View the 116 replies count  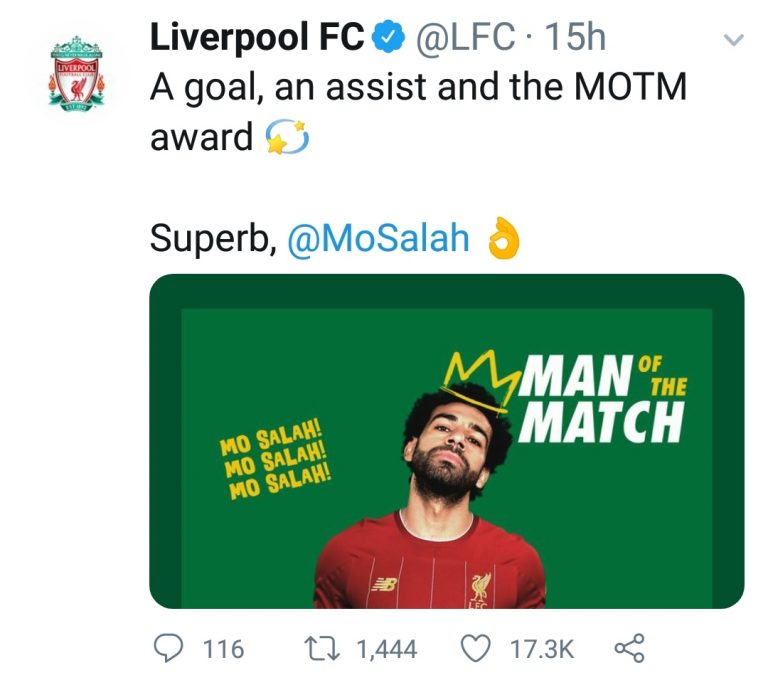pyautogui.click(x=223, y=650)
